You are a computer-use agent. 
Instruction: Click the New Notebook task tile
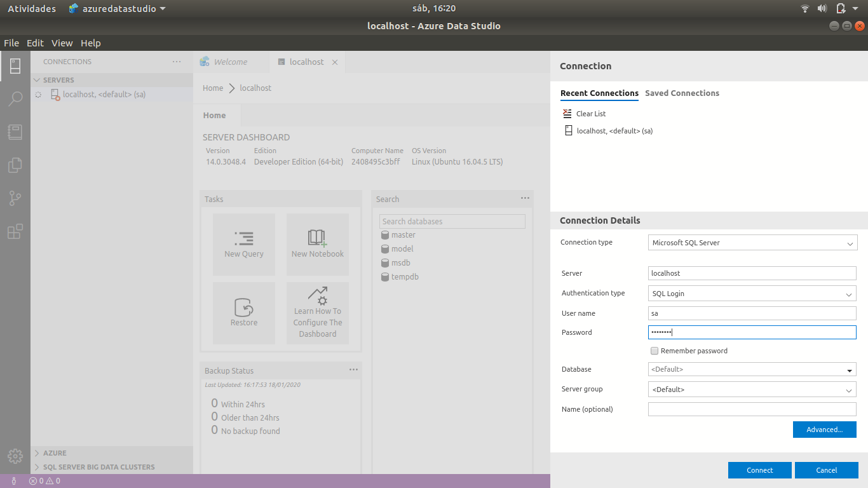318,245
